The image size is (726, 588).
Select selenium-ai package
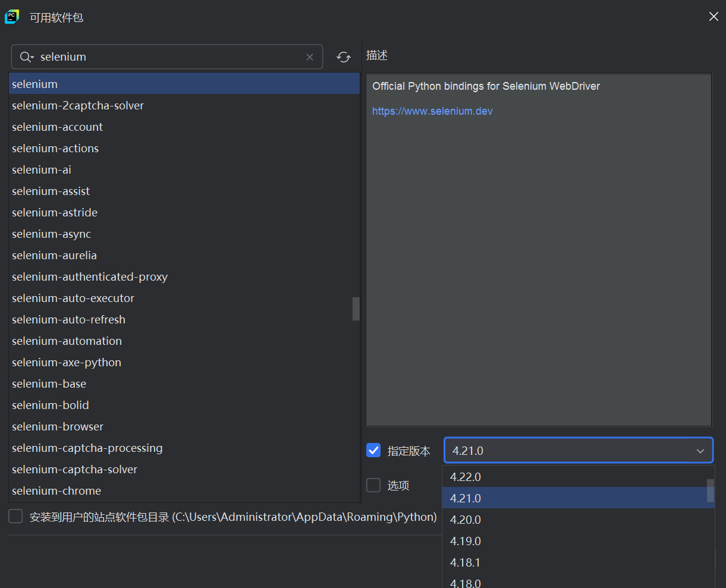184,169
